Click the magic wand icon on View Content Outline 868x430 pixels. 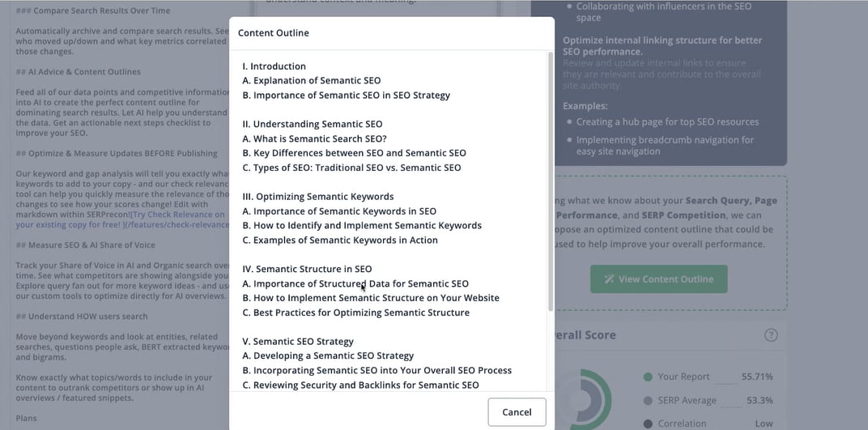pos(608,279)
